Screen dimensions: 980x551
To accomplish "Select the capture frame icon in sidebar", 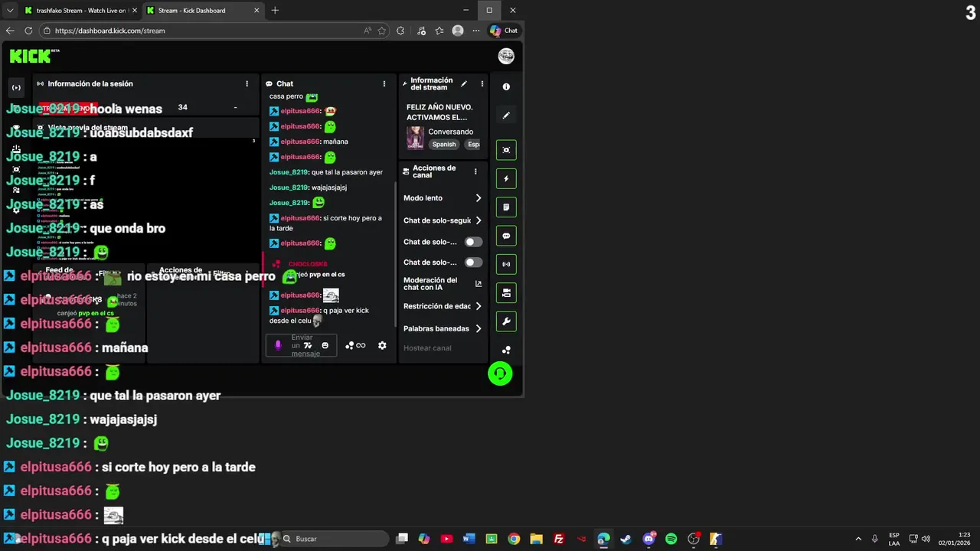I will pyautogui.click(x=506, y=150).
